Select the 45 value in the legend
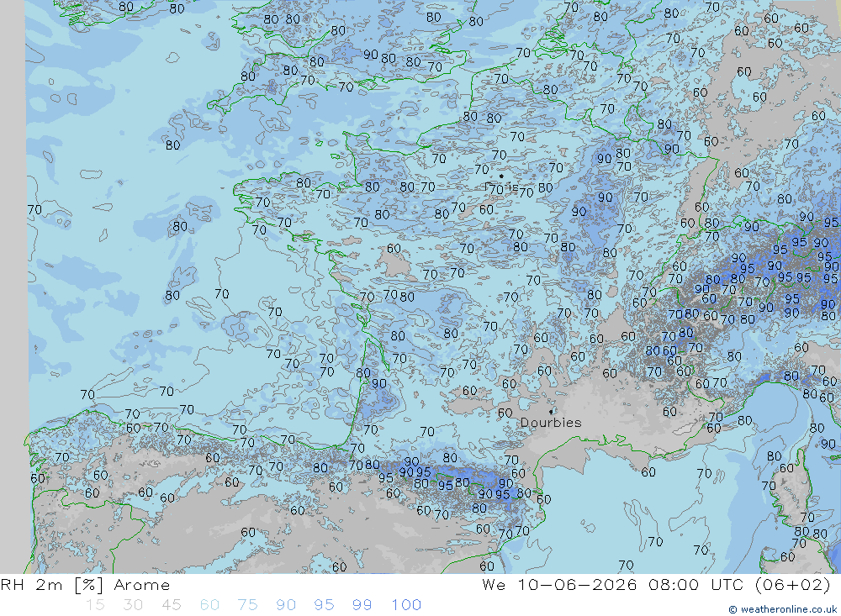 (172, 605)
